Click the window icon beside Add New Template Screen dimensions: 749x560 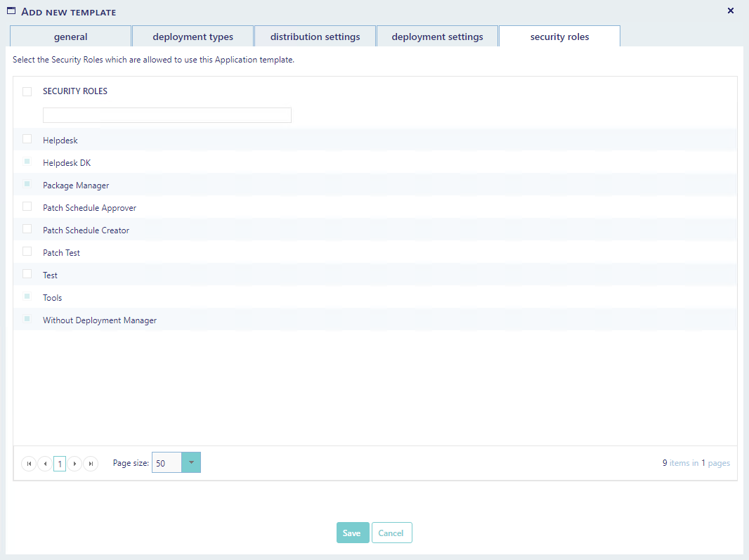pos(11,11)
